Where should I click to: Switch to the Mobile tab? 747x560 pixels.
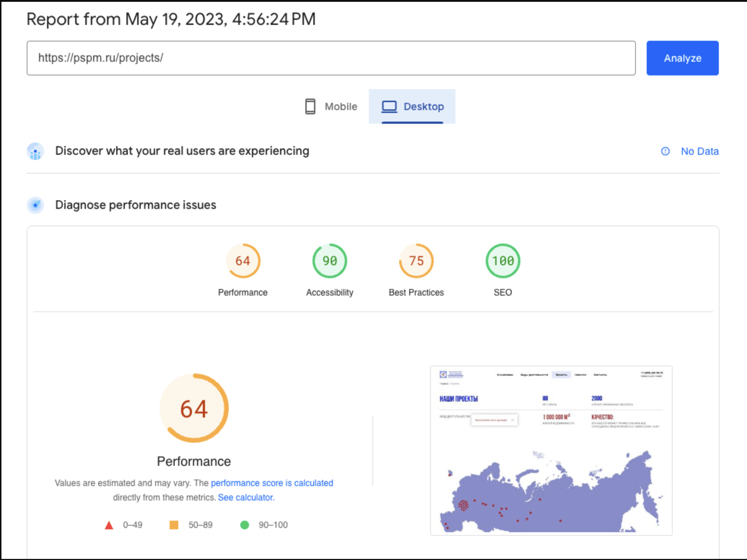(340, 106)
